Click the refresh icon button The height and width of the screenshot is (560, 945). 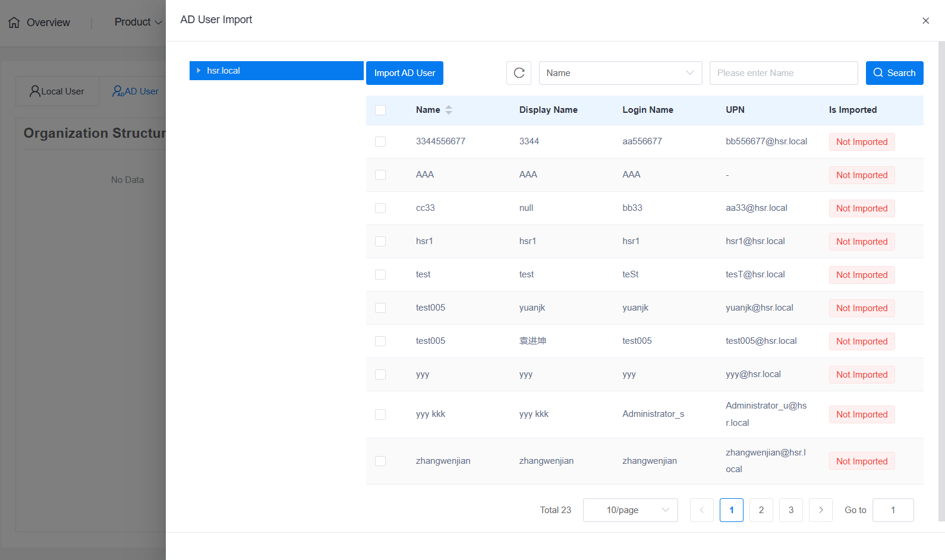pyautogui.click(x=518, y=73)
